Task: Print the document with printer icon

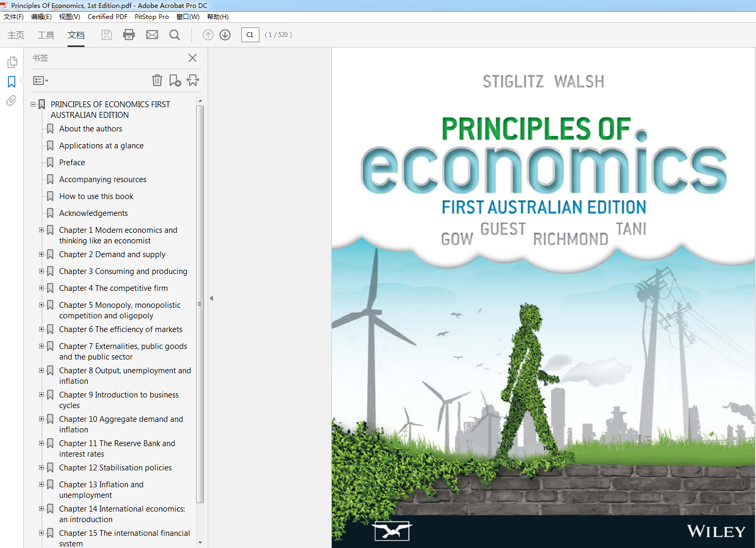Action: 129,35
